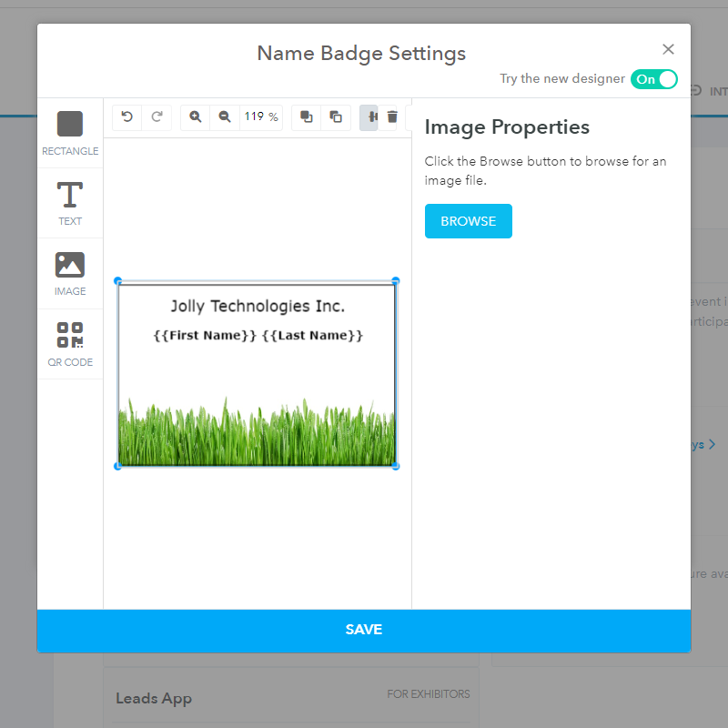728x728 pixels.
Task: Zoom out of the badge canvas
Action: [224, 116]
